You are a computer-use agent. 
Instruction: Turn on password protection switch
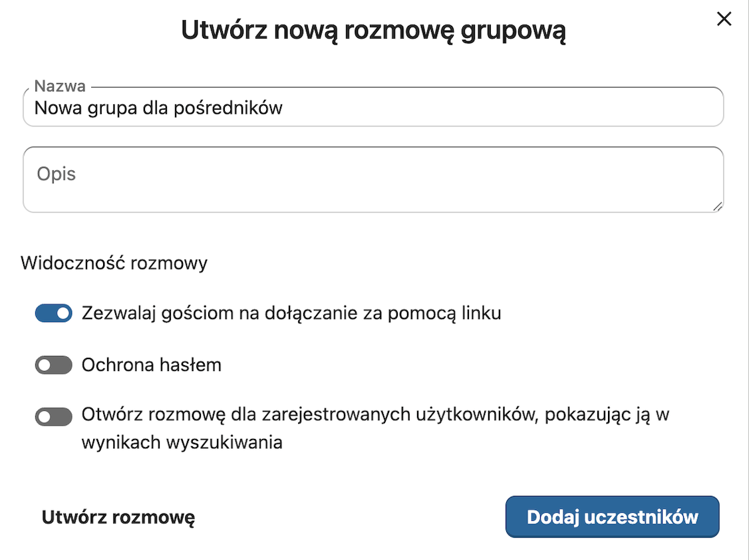(53, 364)
